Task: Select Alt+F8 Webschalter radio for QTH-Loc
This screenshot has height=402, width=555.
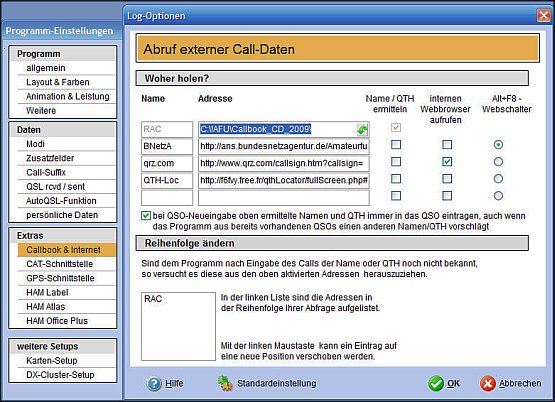Action: pyautogui.click(x=498, y=179)
